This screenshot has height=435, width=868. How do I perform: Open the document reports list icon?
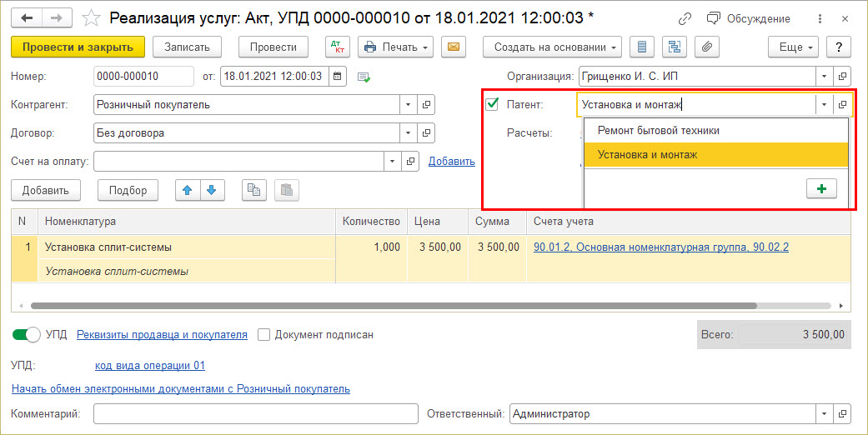click(x=642, y=47)
